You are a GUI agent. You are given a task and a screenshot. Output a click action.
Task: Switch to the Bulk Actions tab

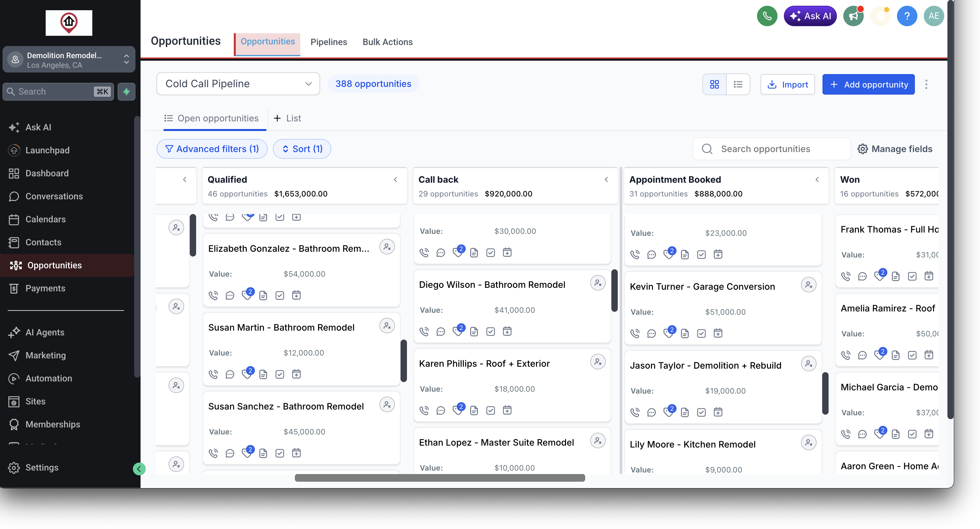coord(387,42)
